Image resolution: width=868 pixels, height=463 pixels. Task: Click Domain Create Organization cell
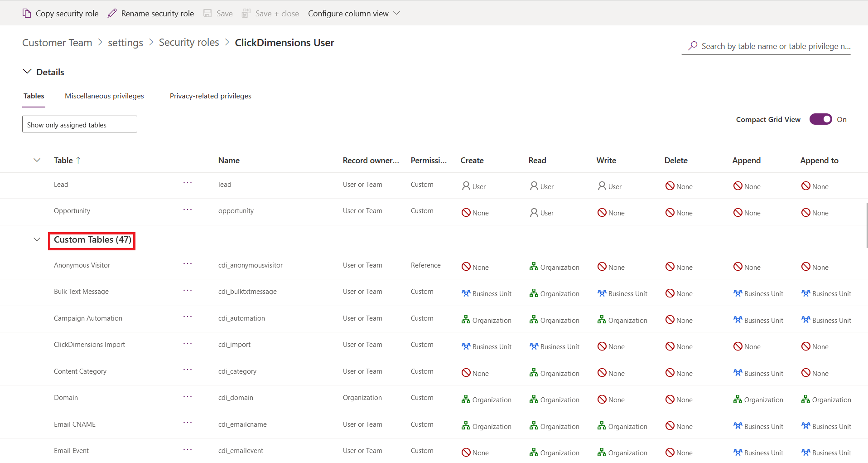487,399
